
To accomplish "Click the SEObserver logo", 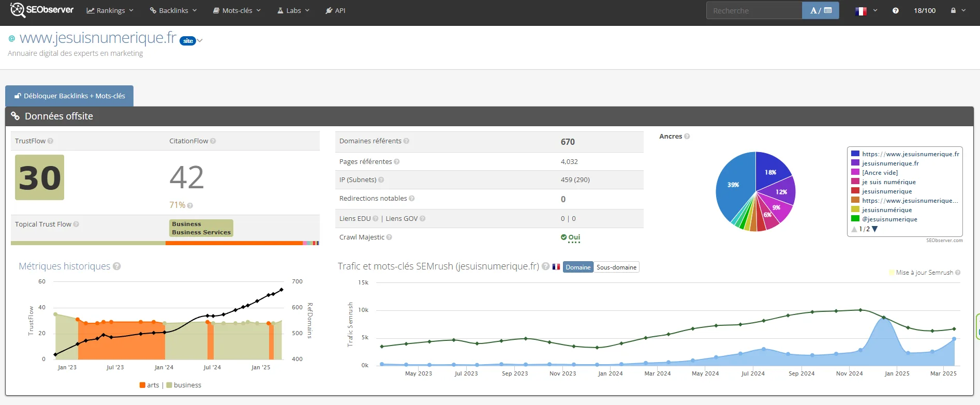I will 42,10.
